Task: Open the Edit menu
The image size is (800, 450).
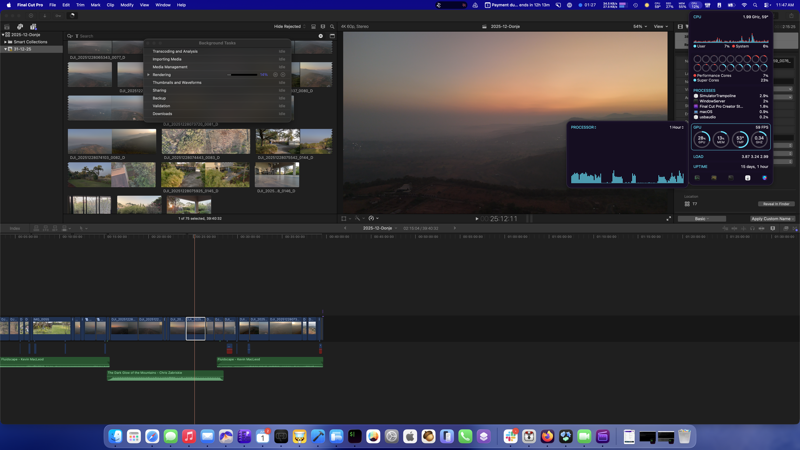Action: tap(66, 5)
